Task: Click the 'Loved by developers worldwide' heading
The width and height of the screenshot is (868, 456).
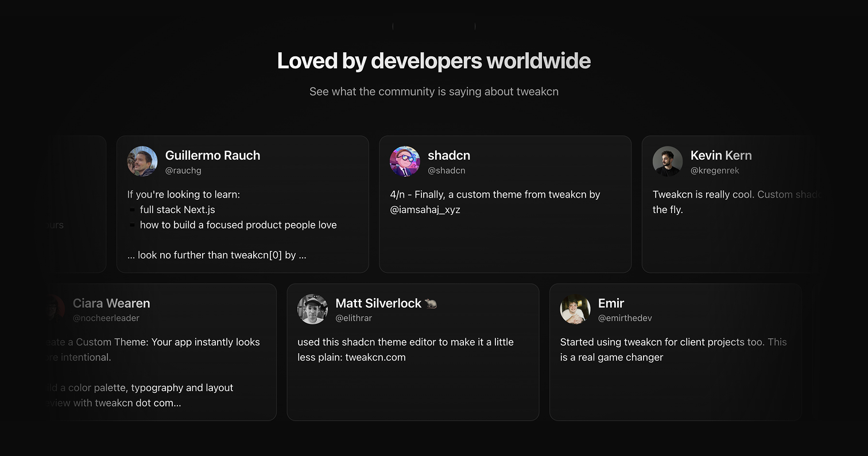Action: coord(433,61)
